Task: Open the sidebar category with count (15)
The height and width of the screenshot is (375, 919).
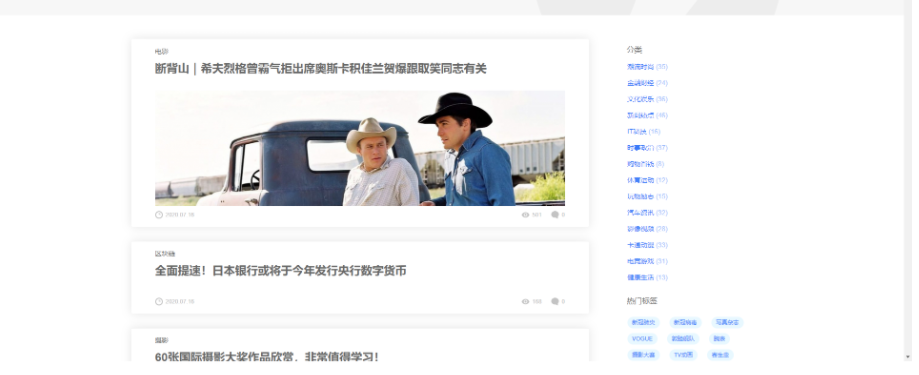Action: pos(647,196)
